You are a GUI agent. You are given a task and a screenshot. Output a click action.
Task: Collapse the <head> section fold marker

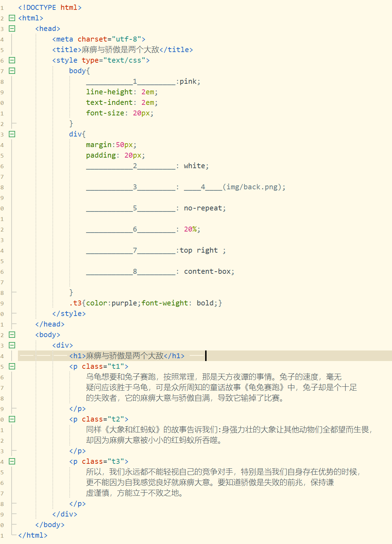[x=12, y=29]
